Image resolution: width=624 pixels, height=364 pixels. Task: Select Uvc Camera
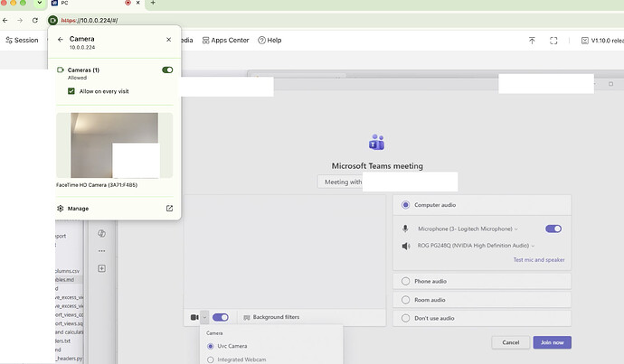[211, 347]
